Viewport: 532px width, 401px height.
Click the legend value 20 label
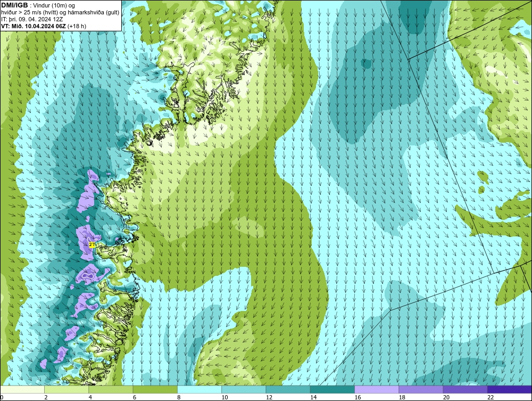446,398
